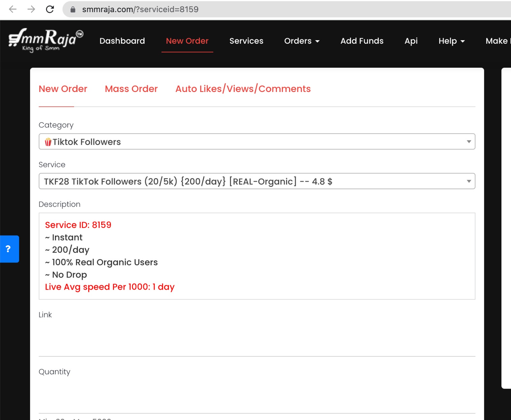The height and width of the screenshot is (420, 511).
Task: Select the New Order tab in the form
Action: coord(63,89)
